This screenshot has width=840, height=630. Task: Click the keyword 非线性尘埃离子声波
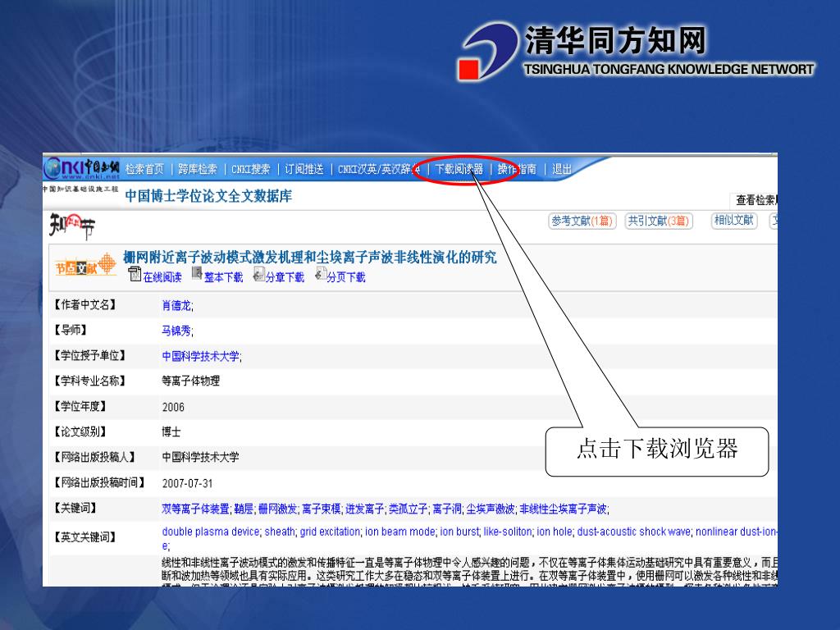(x=563, y=509)
